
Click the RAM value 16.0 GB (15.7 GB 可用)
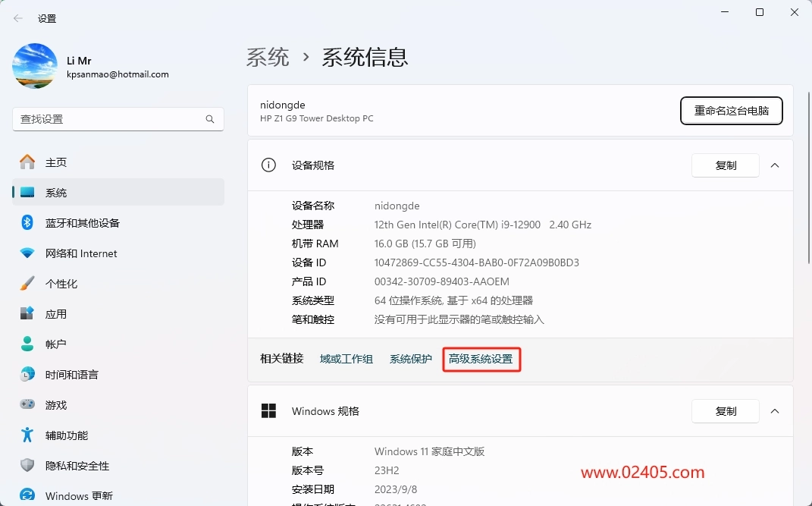click(425, 244)
